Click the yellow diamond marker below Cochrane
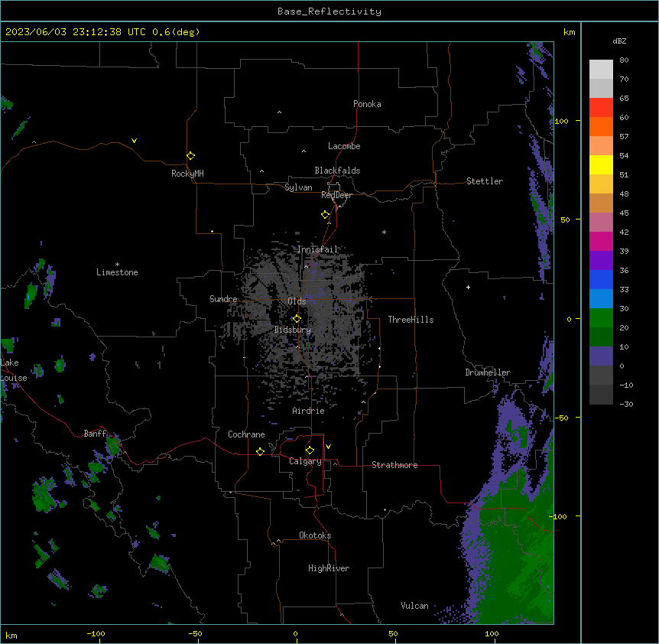 pyautogui.click(x=260, y=451)
